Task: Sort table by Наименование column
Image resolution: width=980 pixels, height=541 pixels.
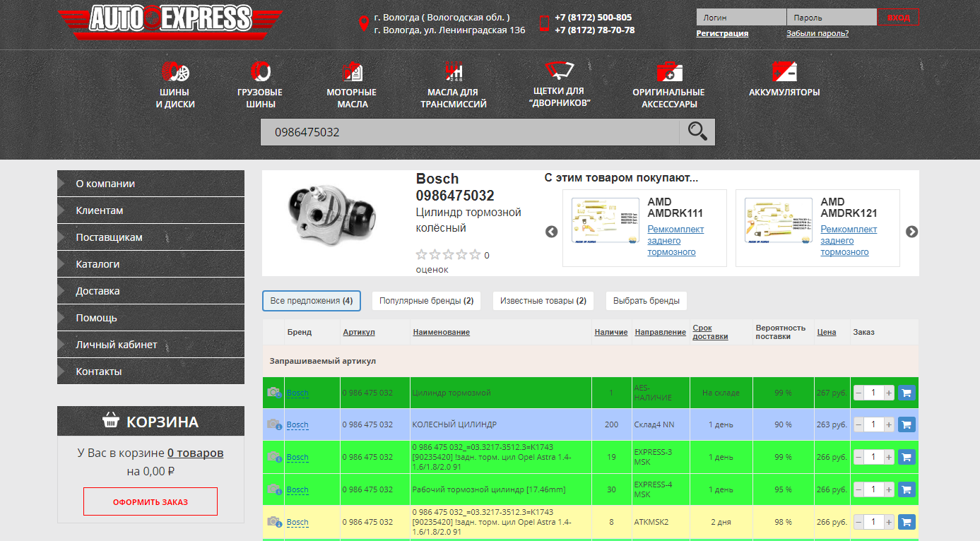Action: 442,332
